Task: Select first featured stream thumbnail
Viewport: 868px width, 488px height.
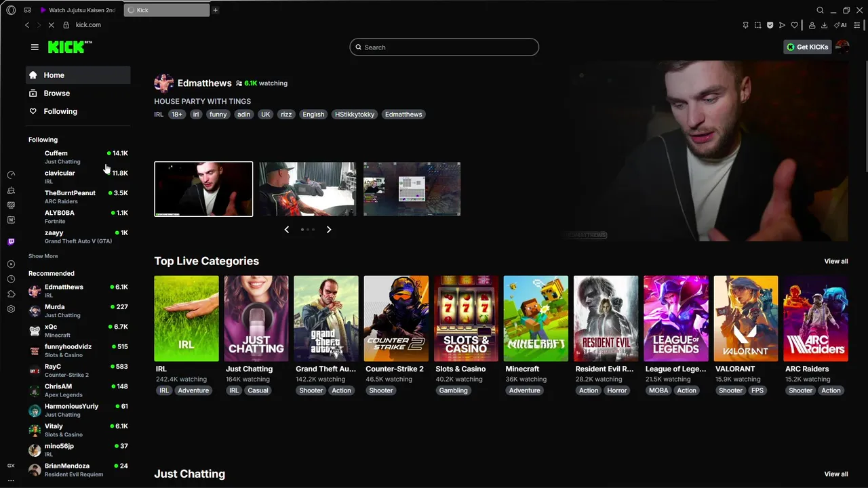Action: pos(203,189)
